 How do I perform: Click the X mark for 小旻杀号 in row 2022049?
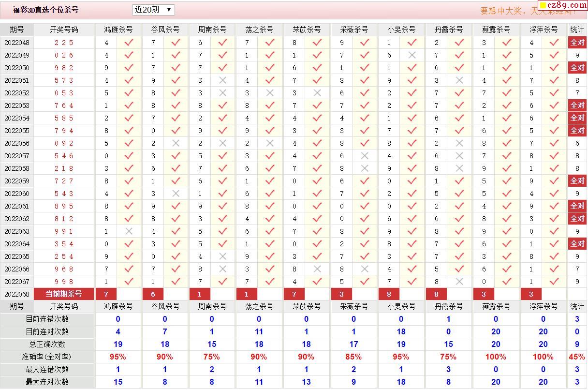point(412,55)
